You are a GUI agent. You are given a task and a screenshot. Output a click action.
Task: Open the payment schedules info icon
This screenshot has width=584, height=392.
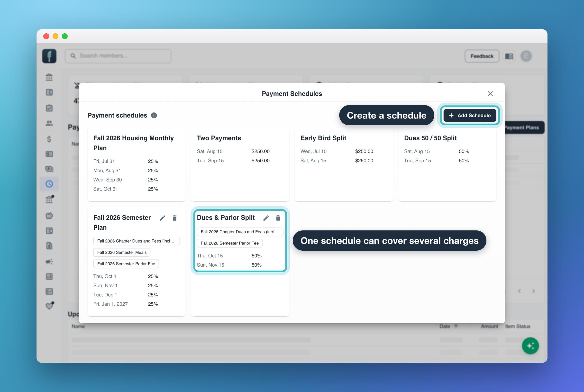pyautogui.click(x=154, y=115)
